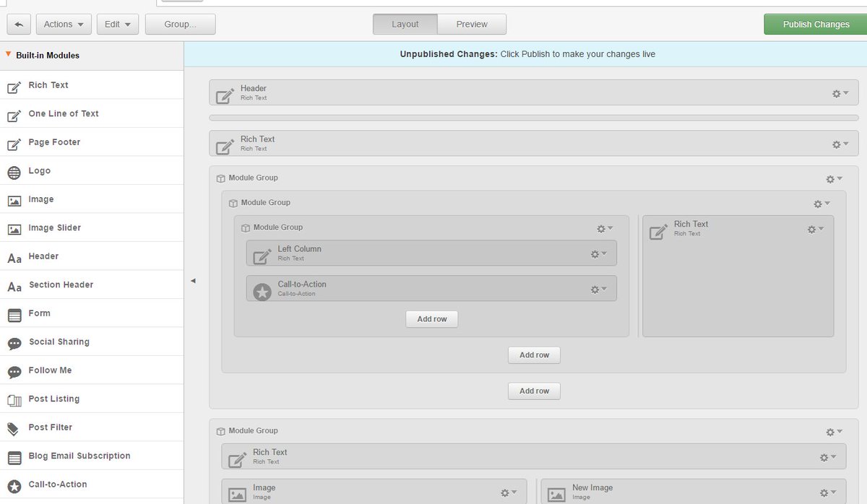
Task: Select the Call-to-Action star icon in sidebar
Action: pyautogui.click(x=14, y=487)
